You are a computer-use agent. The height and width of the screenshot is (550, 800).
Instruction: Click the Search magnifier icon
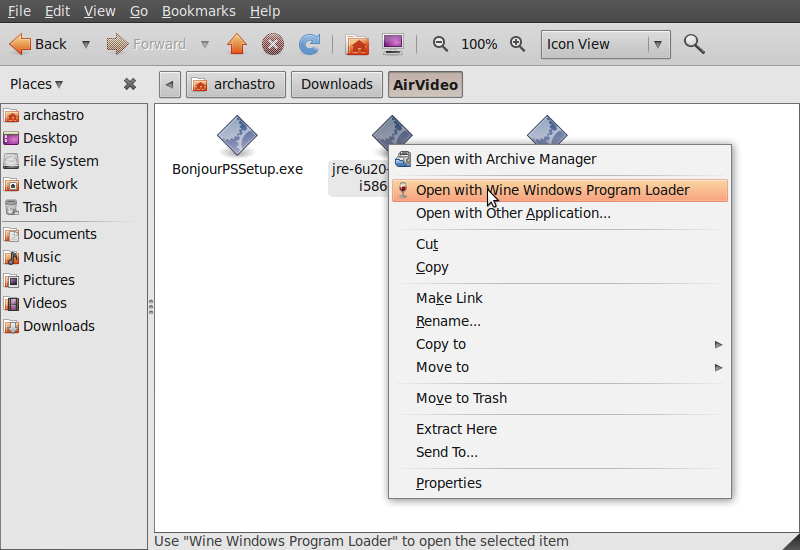(x=693, y=44)
